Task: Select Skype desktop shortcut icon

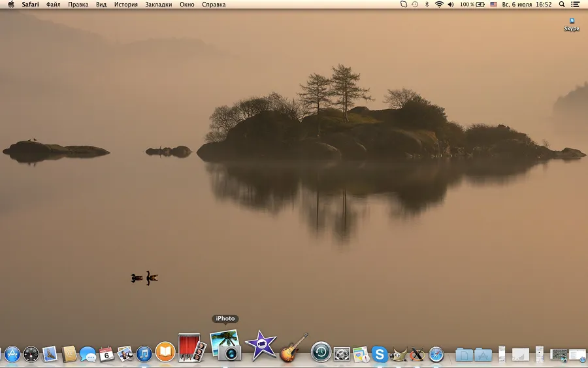Action: pyautogui.click(x=572, y=25)
